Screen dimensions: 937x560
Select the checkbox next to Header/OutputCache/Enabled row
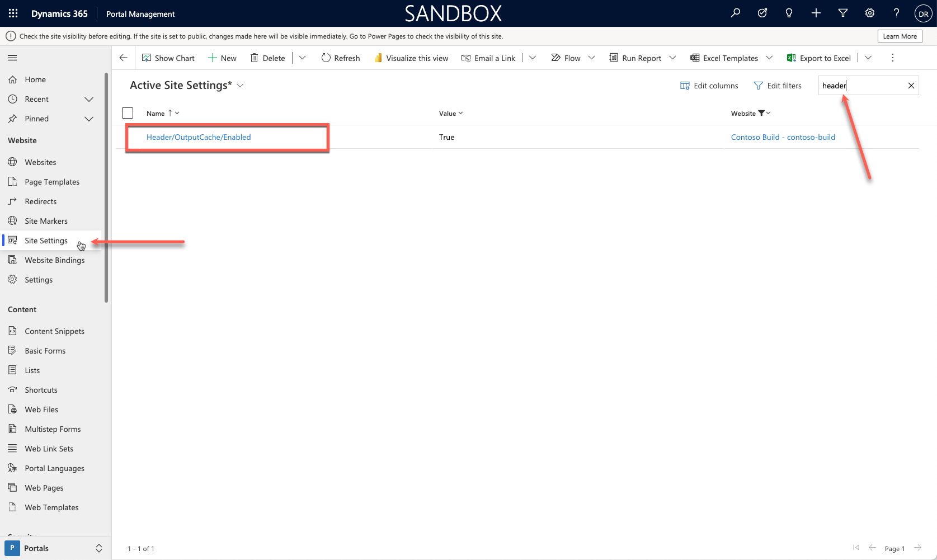coord(128,137)
